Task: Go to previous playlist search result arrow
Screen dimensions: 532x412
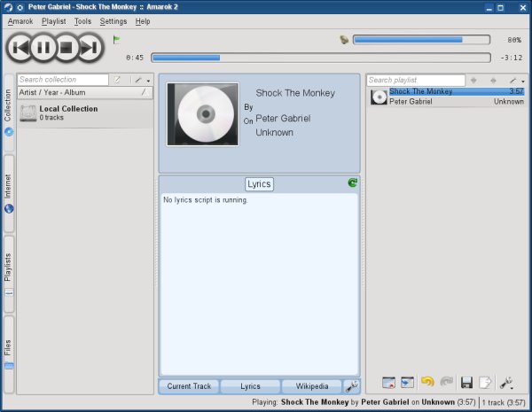Action: [493, 81]
